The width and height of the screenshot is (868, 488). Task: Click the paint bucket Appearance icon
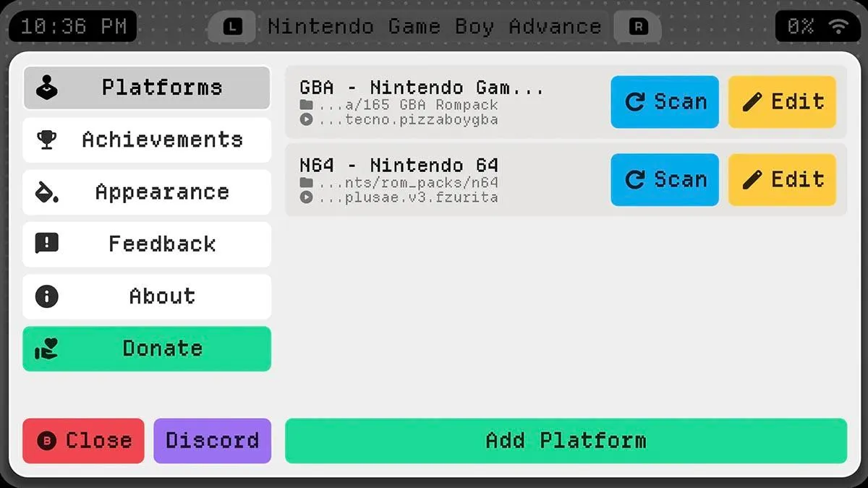47,192
